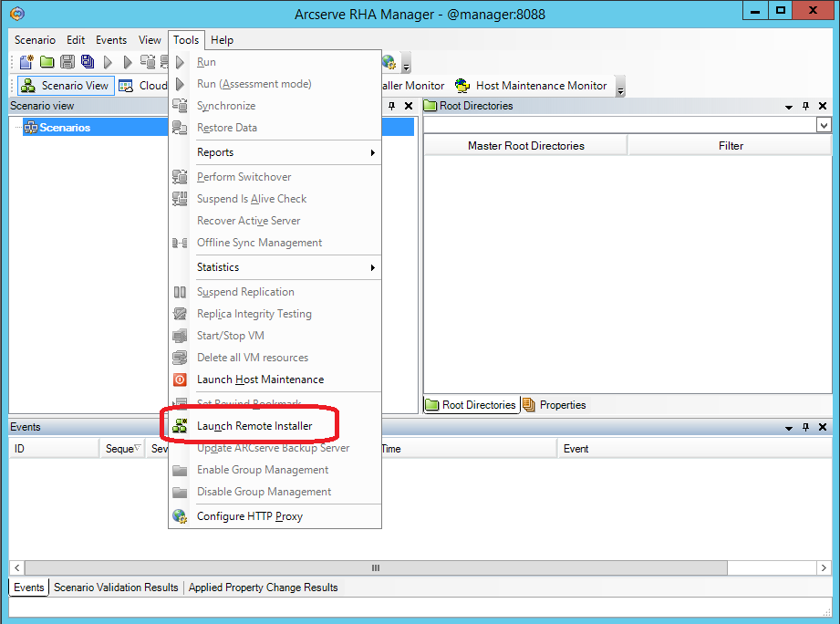Viewport: 840px width, 624px height.
Task: Open the Edit menu
Action: click(76, 40)
